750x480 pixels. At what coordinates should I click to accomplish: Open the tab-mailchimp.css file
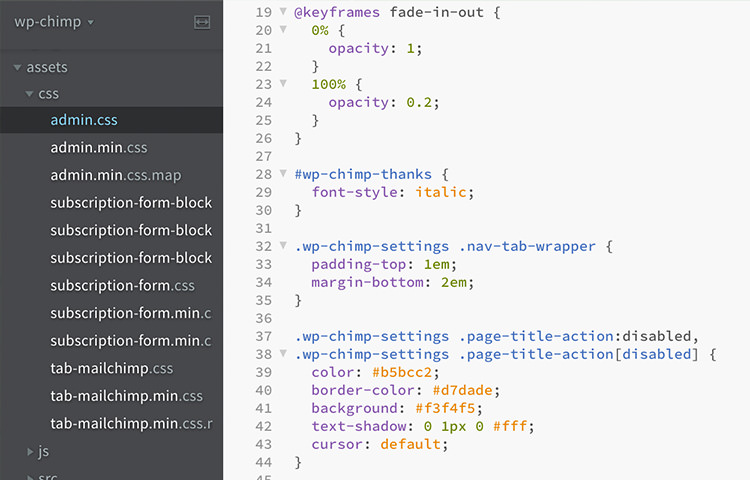pos(111,368)
